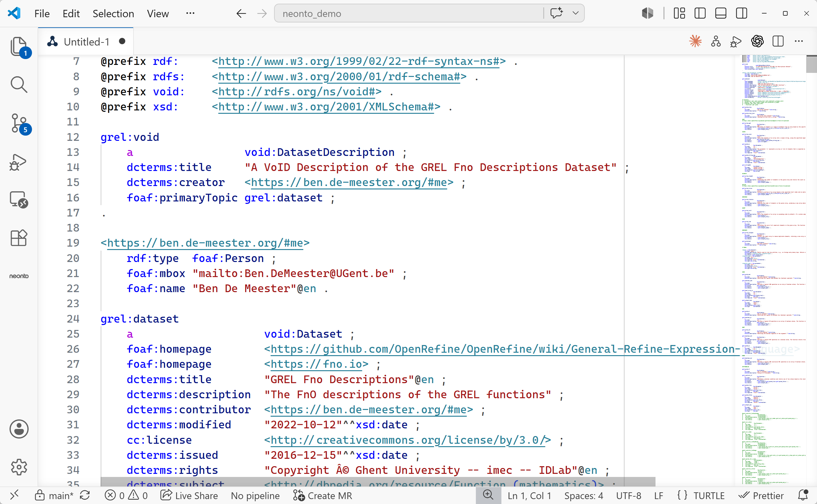Change LF end of line sequence

658,495
